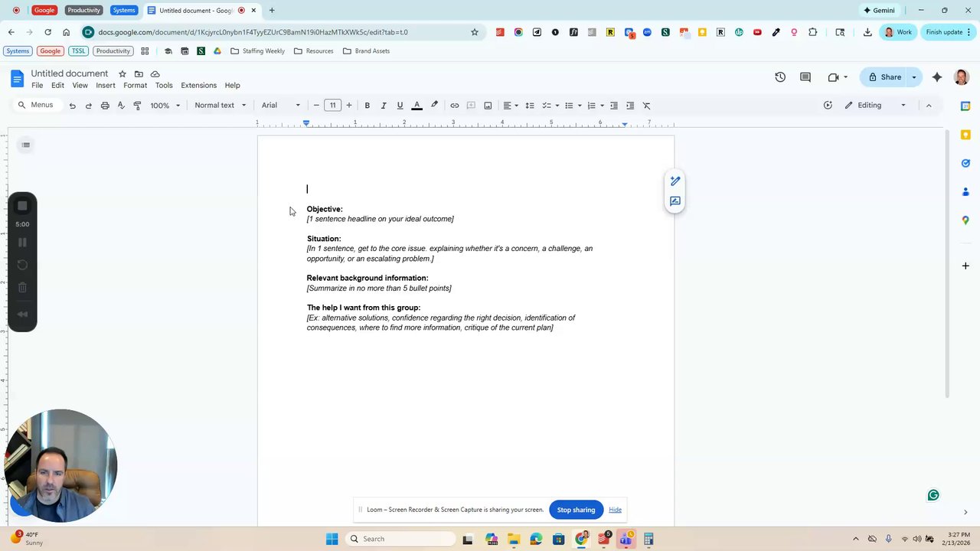Open the Gemini sparkle in Docs
The height and width of the screenshot is (551, 980).
[x=937, y=77]
